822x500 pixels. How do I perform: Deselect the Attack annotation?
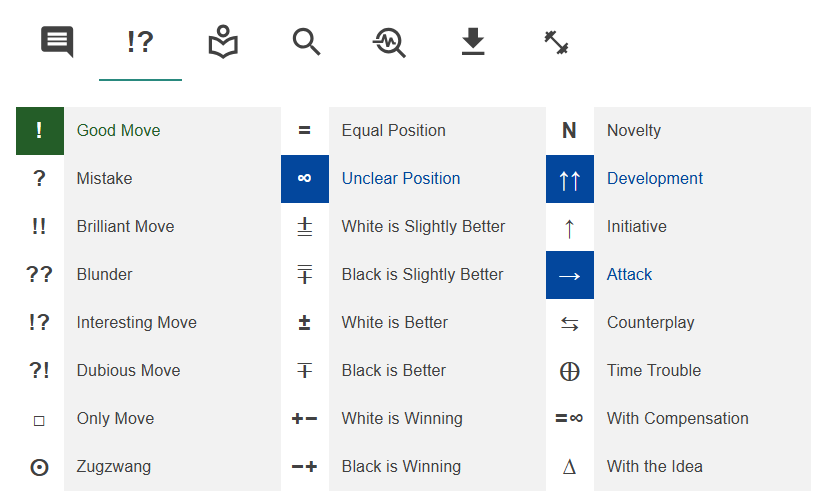pyautogui.click(x=678, y=275)
